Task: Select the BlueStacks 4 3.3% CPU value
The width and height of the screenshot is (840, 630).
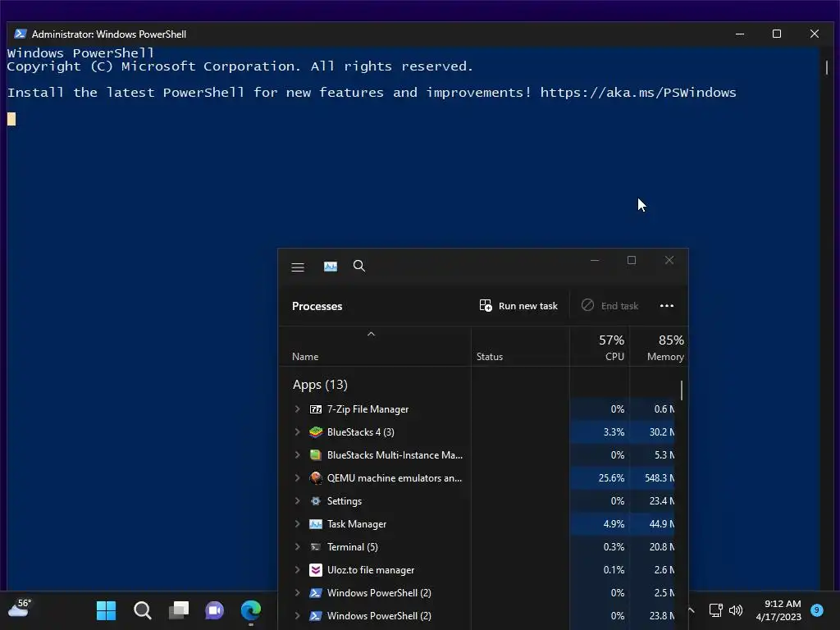Action: click(x=614, y=432)
